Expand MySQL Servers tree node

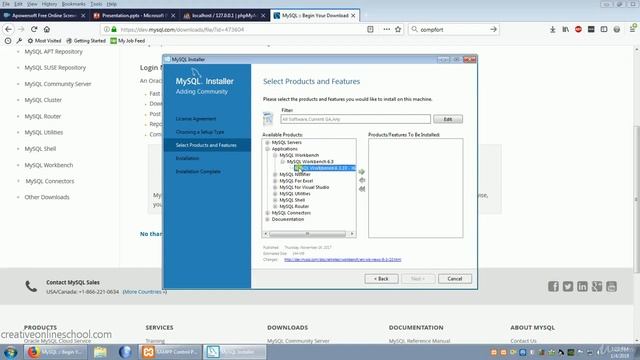tap(267, 142)
